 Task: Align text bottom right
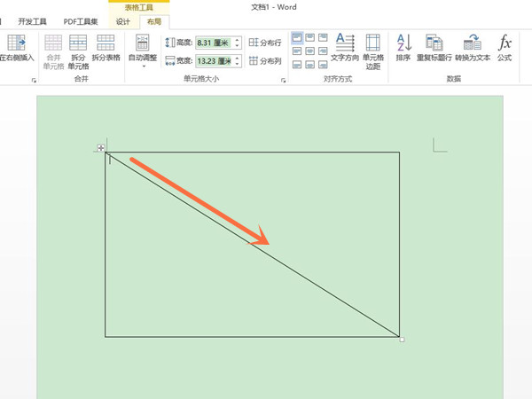click(x=323, y=65)
